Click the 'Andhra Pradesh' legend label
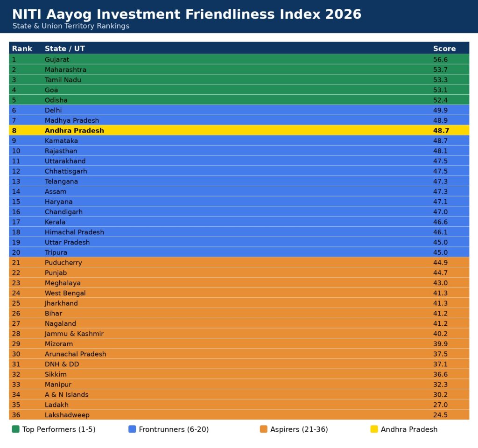 pyautogui.click(x=409, y=429)
